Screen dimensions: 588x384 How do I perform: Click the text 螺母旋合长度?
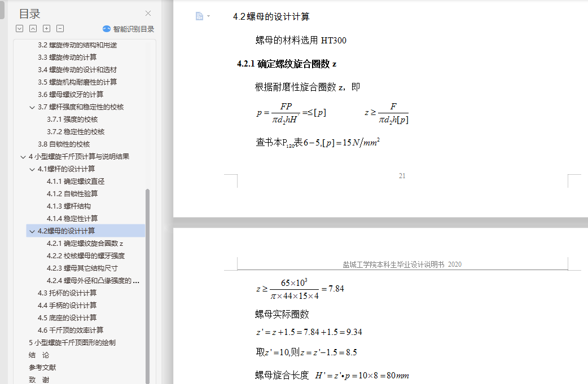[x=282, y=375]
